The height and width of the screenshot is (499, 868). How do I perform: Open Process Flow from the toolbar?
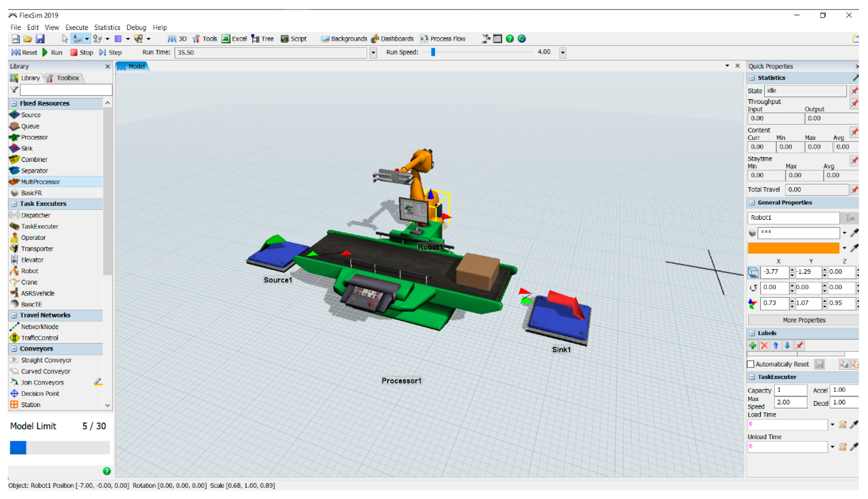coord(443,39)
